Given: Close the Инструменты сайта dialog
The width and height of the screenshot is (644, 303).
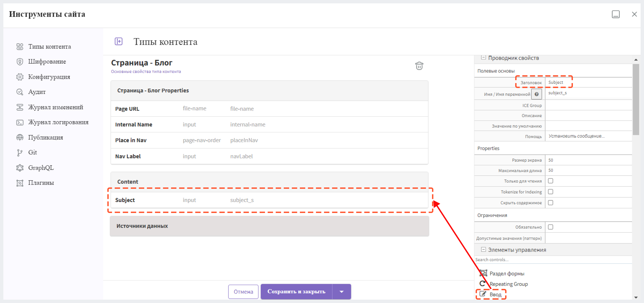Looking at the screenshot, I should (x=634, y=14).
